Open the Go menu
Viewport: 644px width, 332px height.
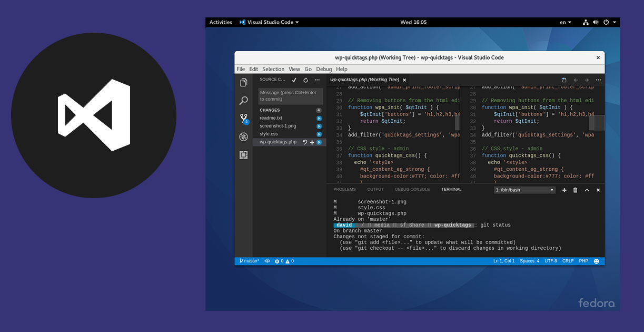tap(308, 69)
